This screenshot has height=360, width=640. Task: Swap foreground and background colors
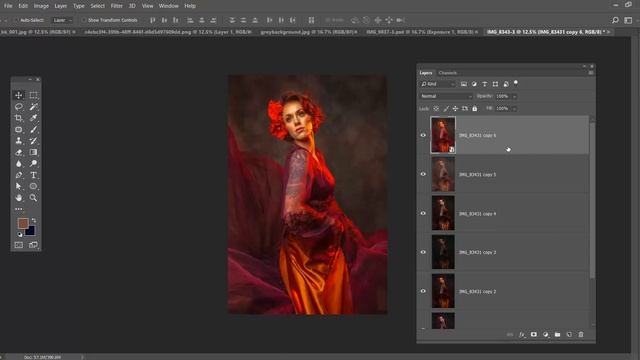click(34, 220)
